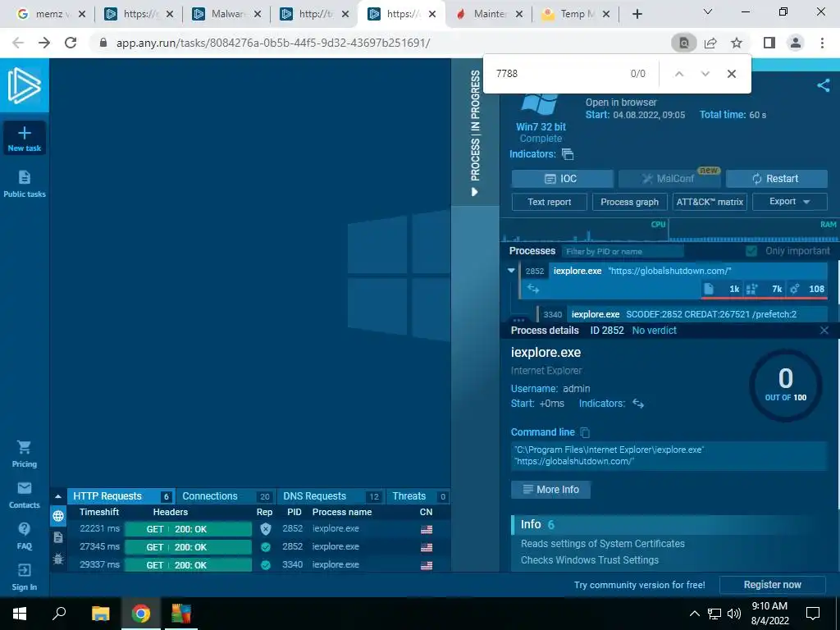Click Register now button
The image size is (840, 630).
point(773,584)
